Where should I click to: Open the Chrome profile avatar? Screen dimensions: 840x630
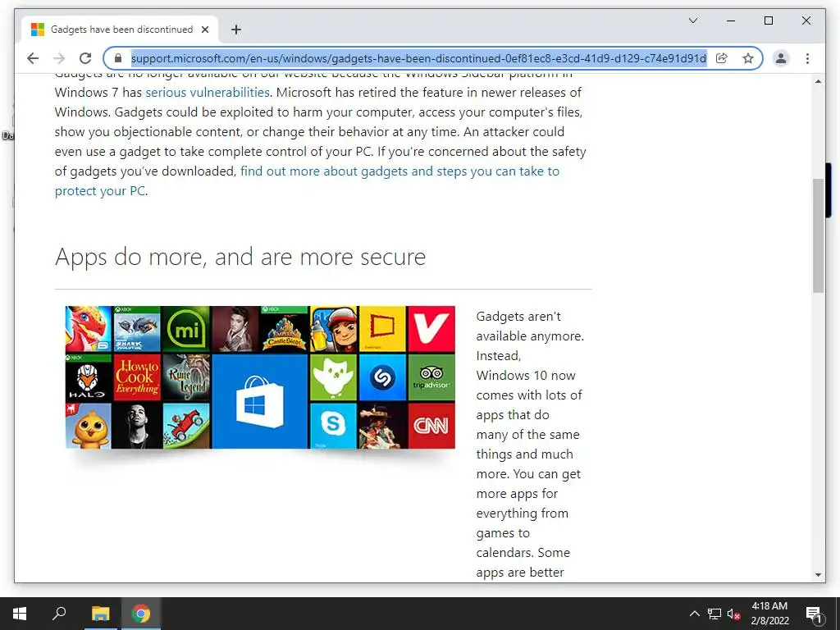(781, 58)
